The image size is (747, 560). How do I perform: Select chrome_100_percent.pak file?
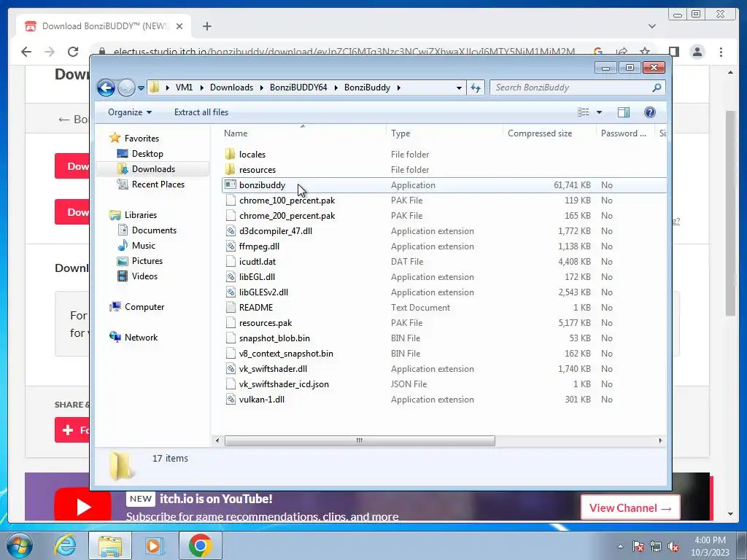(287, 201)
